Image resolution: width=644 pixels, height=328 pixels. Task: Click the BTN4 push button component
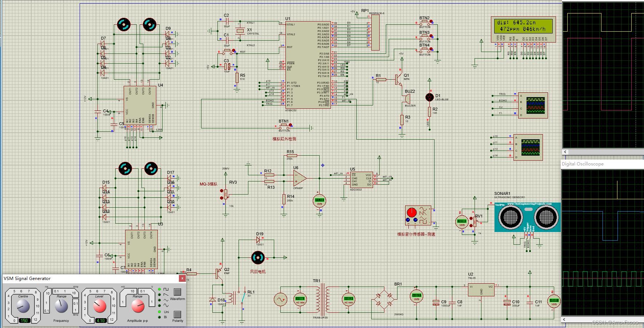click(x=425, y=51)
